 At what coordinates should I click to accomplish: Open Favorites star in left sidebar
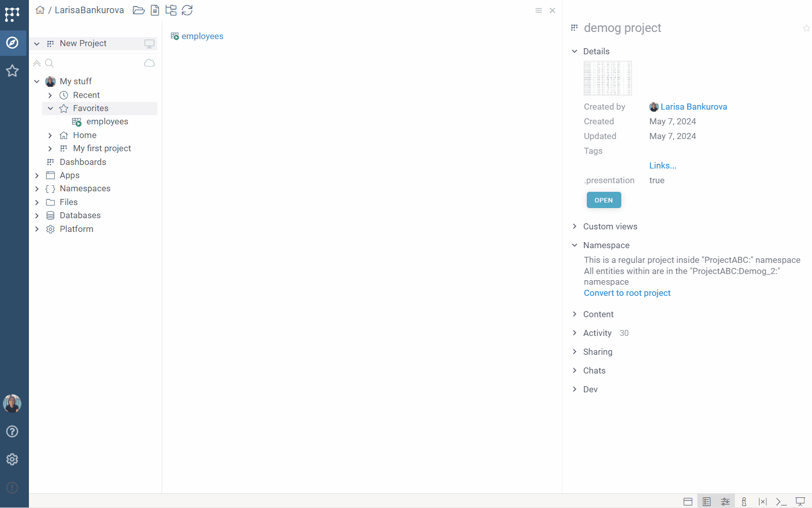(12, 71)
